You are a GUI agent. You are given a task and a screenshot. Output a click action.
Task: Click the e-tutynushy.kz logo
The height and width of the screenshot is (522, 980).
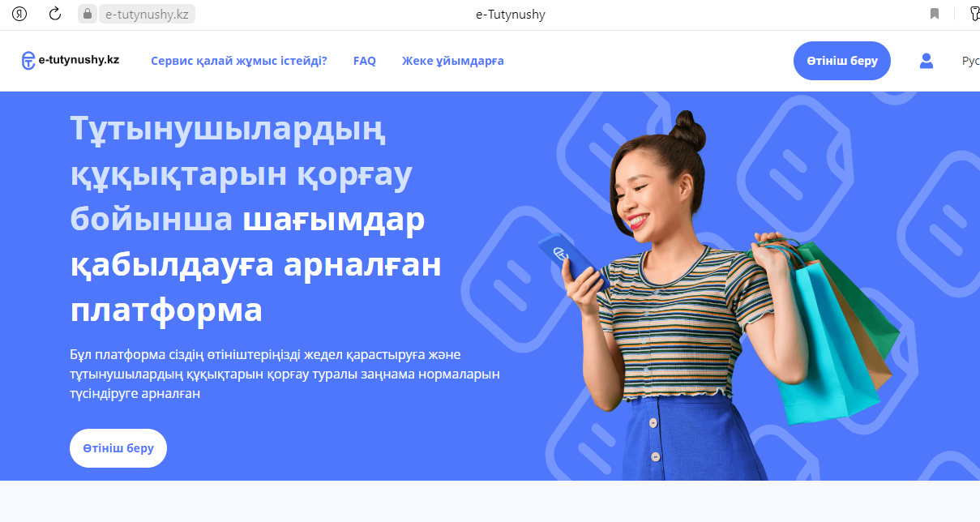point(71,61)
